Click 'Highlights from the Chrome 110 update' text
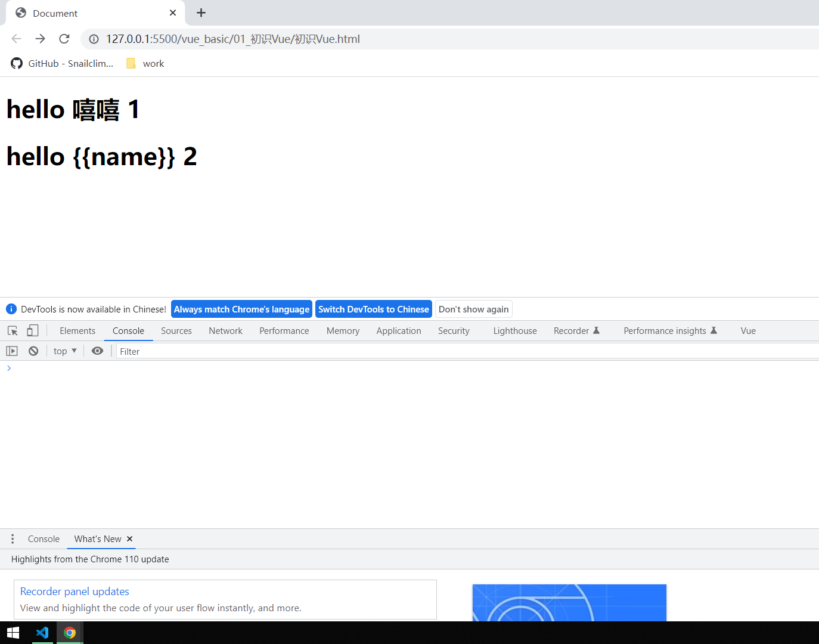Viewport: 819px width, 644px height. tap(90, 559)
